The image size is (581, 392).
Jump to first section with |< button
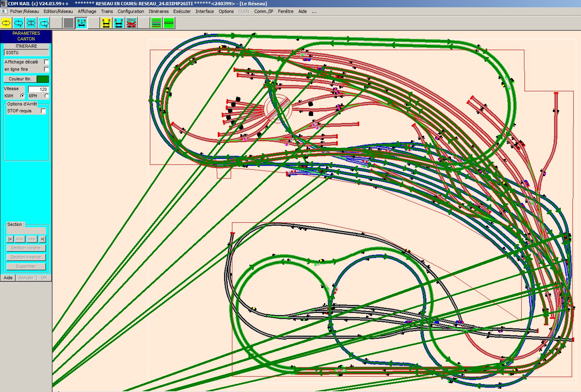click(x=10, y=239)
